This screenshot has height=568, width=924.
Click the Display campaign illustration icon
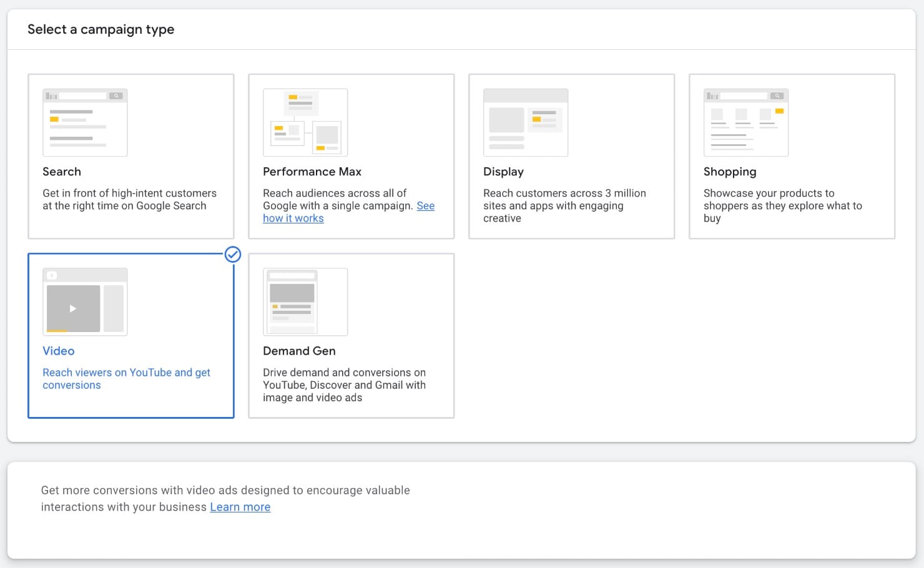pyautogui.click(x=526, y=122)
